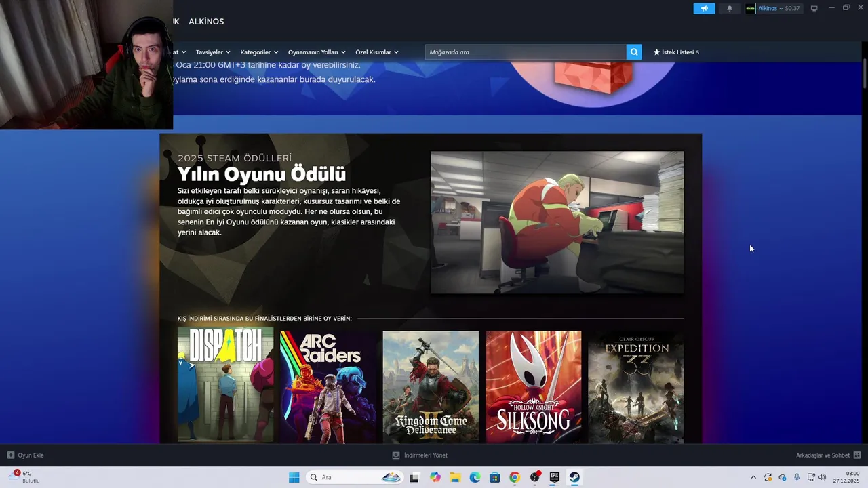
Task: Open the ALKİNOS profile menu tab
Action: (x=206, y=22)
